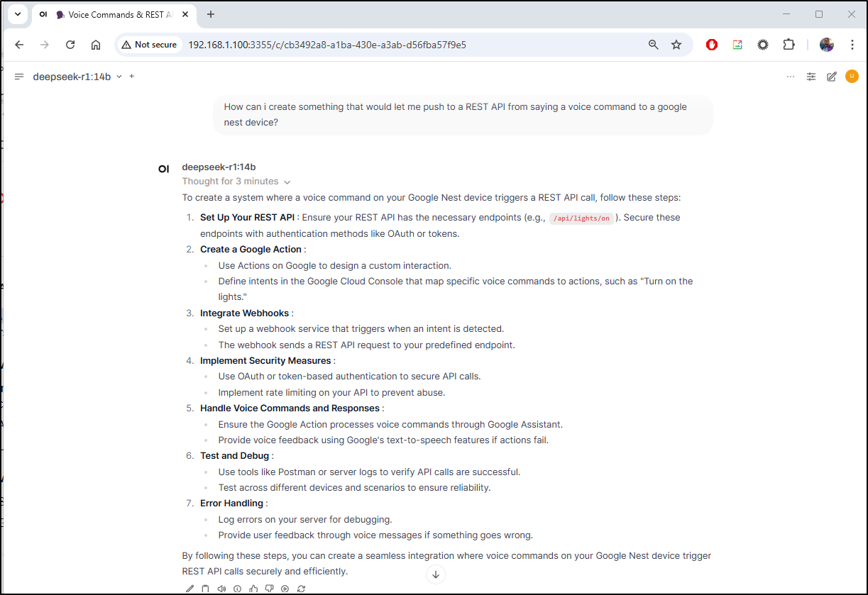Image resolution: width=868 pixels, height=595 pixels.
Task: Open the Chrome profile picture menu
Action: pos(827,45)
